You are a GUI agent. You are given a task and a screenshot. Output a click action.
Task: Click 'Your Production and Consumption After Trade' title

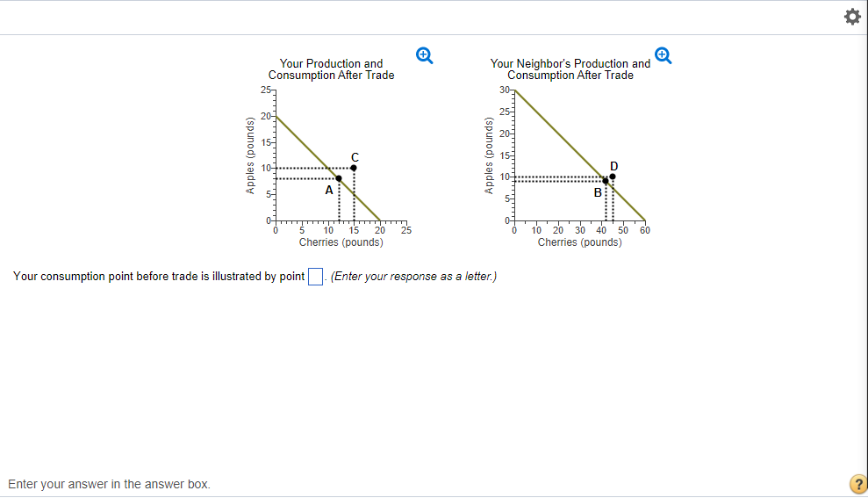coord(331,69)
